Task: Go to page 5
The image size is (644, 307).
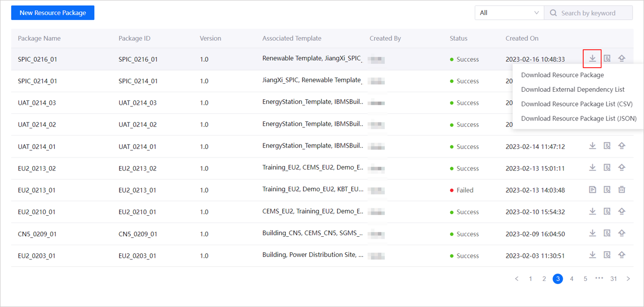Action: [x=585, y=279]
